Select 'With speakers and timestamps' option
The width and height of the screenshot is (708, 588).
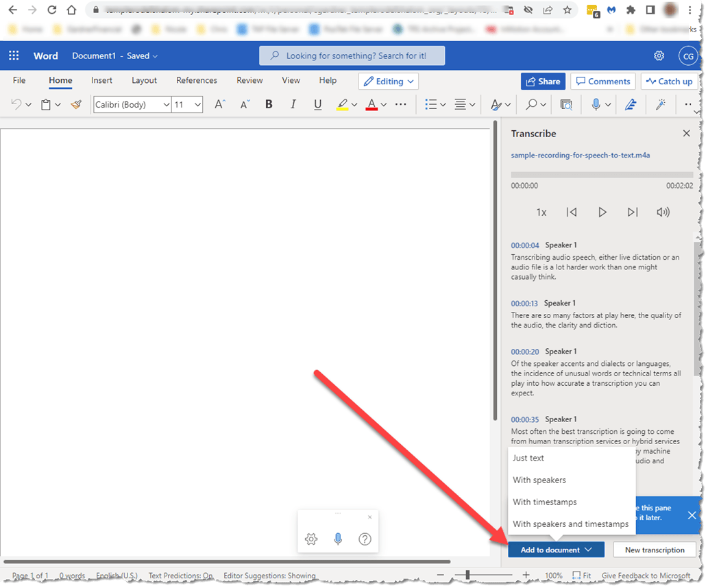point(570,524)
